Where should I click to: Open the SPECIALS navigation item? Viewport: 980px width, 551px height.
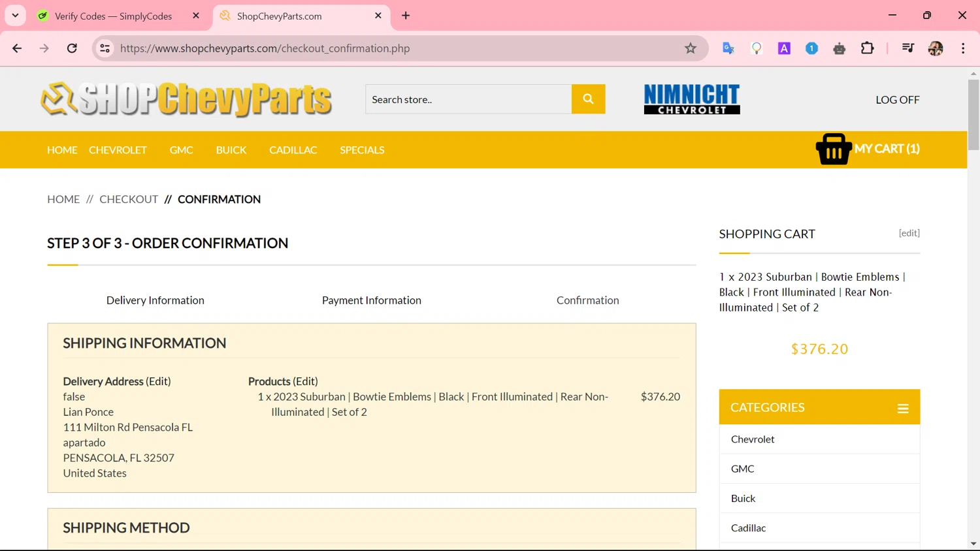pyautogui.click(x=362, y=150)
